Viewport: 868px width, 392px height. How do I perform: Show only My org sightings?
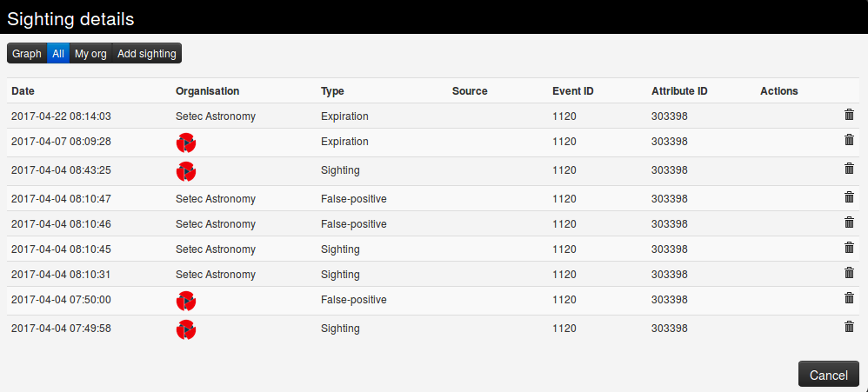[x=90, y=54]
